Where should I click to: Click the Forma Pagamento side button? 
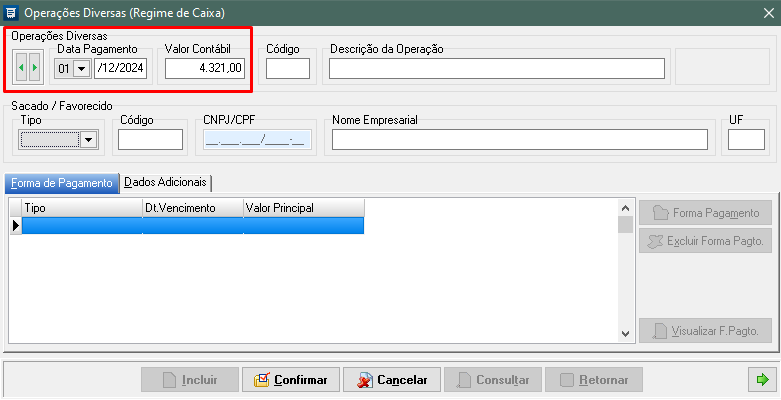click(x=705, y=213)
